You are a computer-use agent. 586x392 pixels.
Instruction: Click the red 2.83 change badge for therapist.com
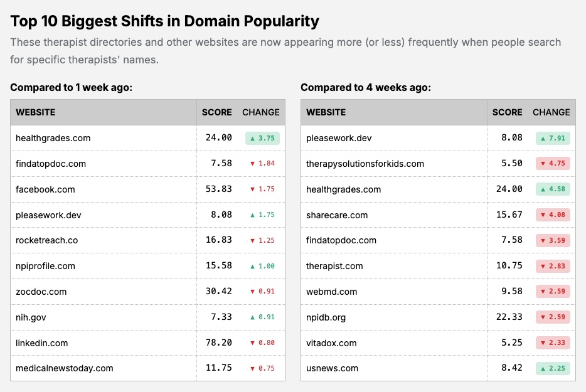tap(553, 266)
